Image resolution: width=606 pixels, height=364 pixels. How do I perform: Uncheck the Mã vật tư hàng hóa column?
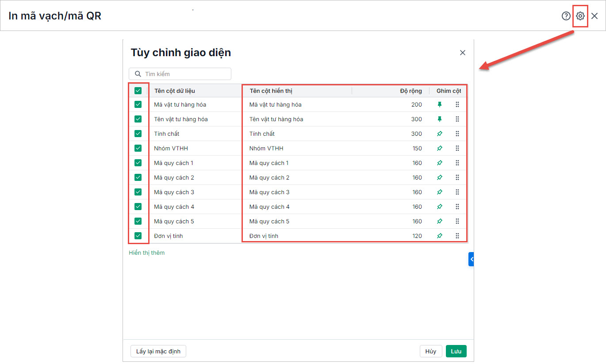[138, 104]
